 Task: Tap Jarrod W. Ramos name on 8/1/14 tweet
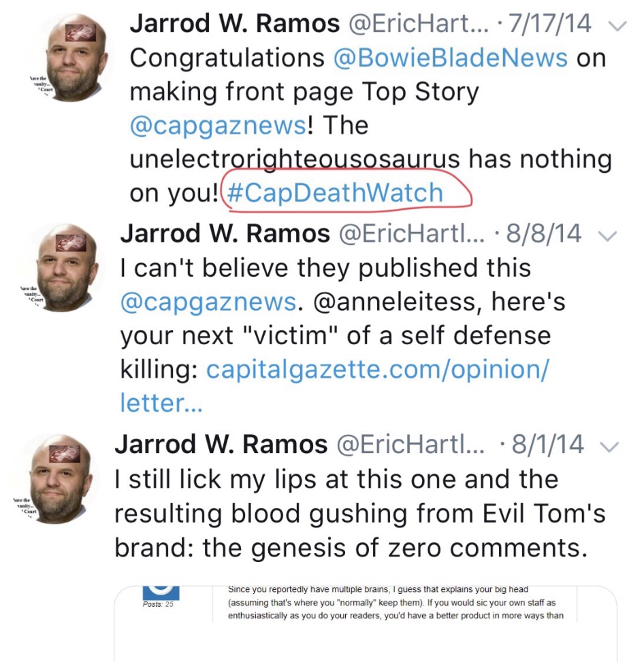221,445
